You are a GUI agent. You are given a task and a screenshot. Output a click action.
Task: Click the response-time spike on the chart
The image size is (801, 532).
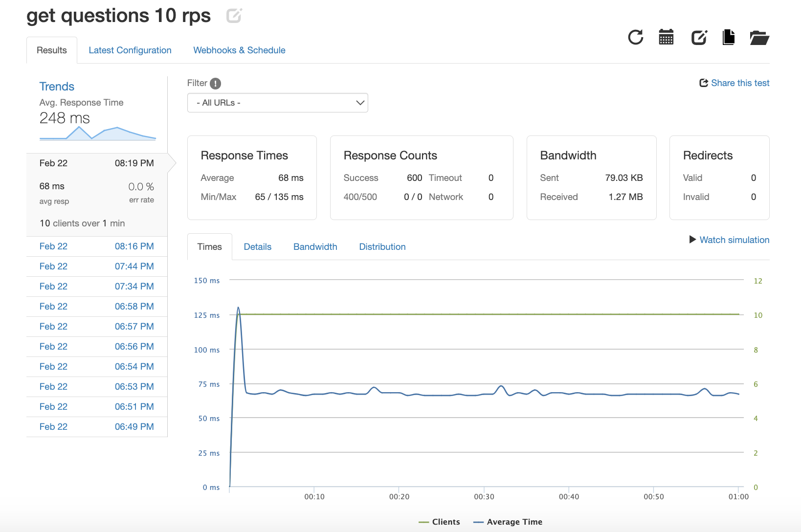[x=238, y=308]
